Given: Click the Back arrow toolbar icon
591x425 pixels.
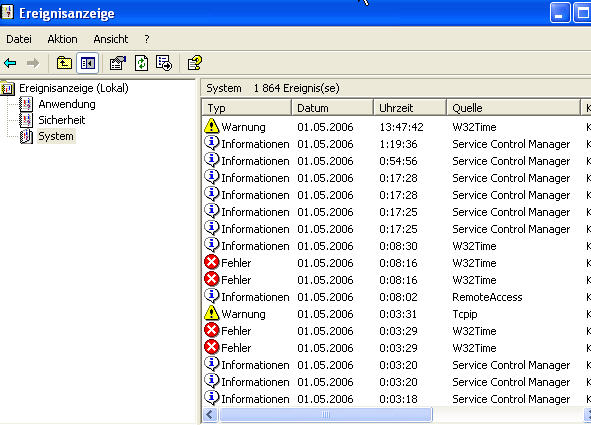Looking at the screenshot, I should 10,63.
